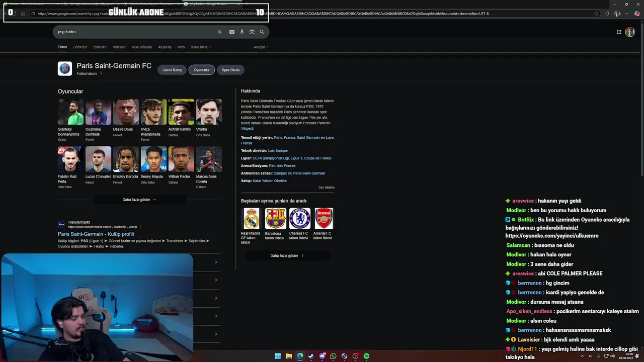Click the volume icon in system tray
This screenshot has height=362, width=644.
(x=612, y=356)
